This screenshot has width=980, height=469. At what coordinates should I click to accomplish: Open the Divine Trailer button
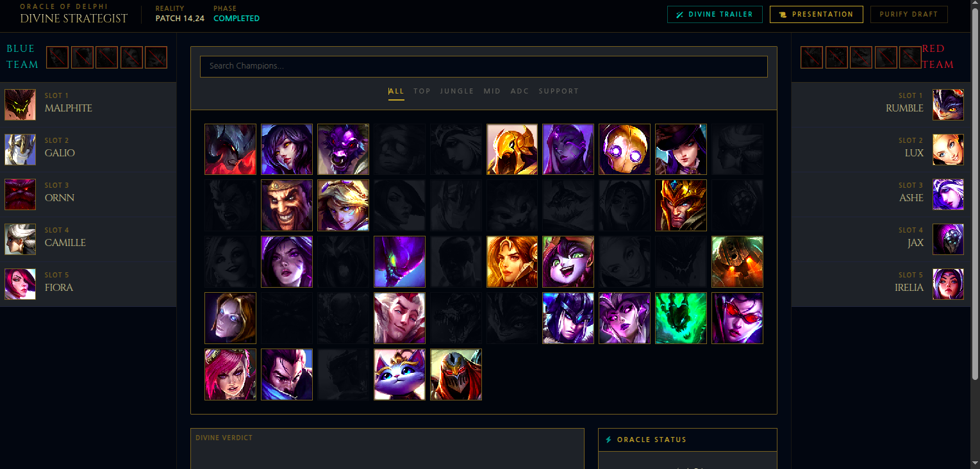click(715, 14)
